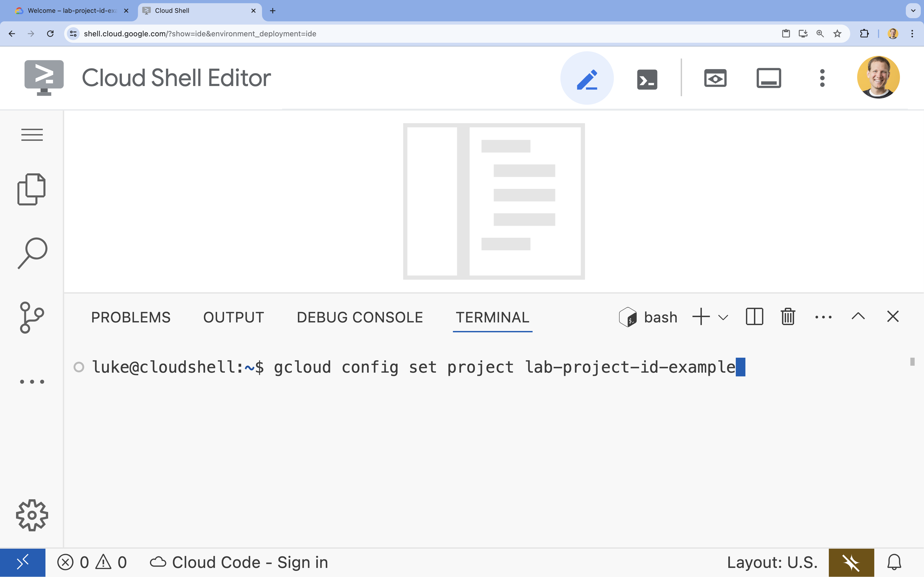
Task: Expand the three-dot more options menu
Action: tap(823, 317)
